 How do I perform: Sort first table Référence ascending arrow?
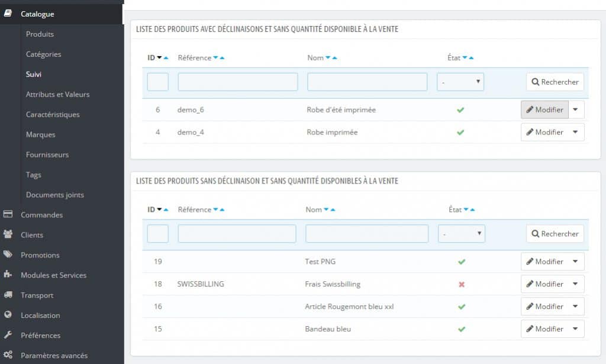click(x=222, y=58)
